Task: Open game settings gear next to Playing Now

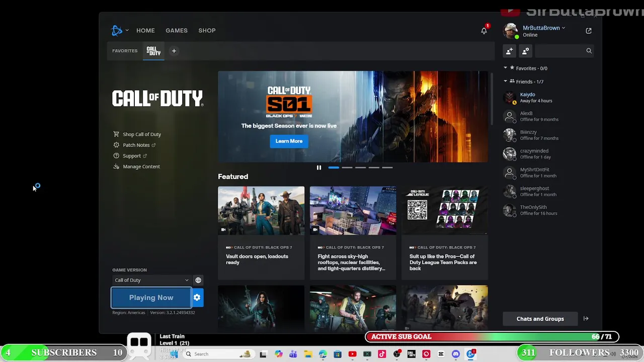Action: click(197, 298)
